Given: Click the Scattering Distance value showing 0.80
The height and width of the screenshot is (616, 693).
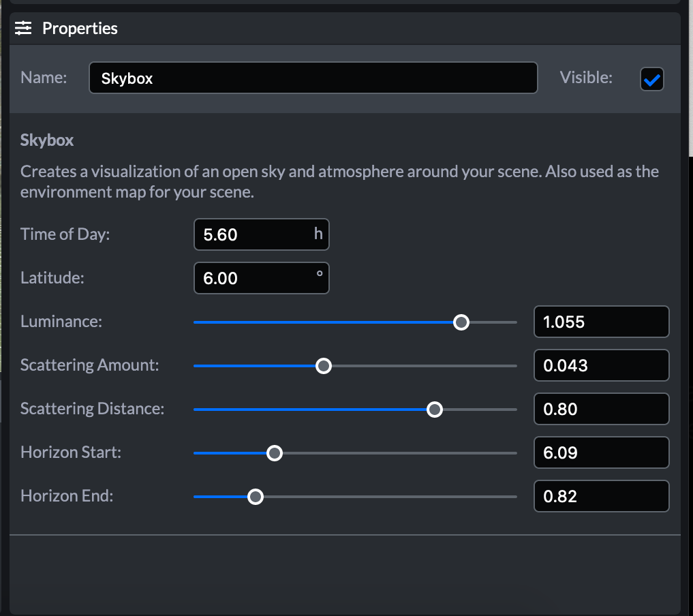Looking at the screenshot, I should [x=601, y=409].
